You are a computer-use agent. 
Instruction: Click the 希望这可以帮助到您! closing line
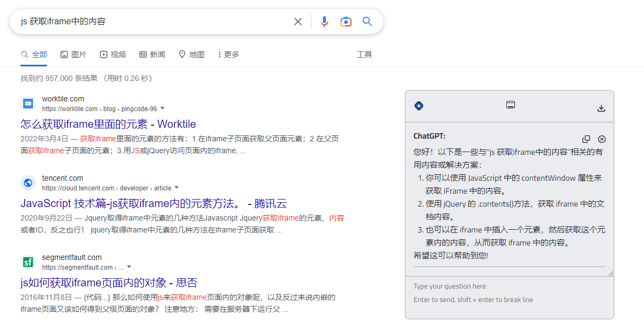(x=451, y=256)
